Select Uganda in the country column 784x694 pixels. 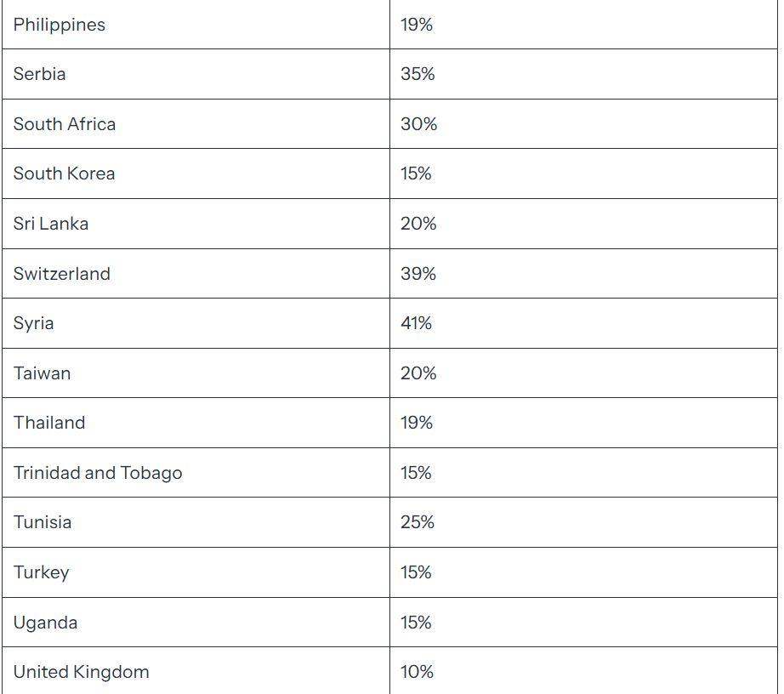[x=46, y=623]
